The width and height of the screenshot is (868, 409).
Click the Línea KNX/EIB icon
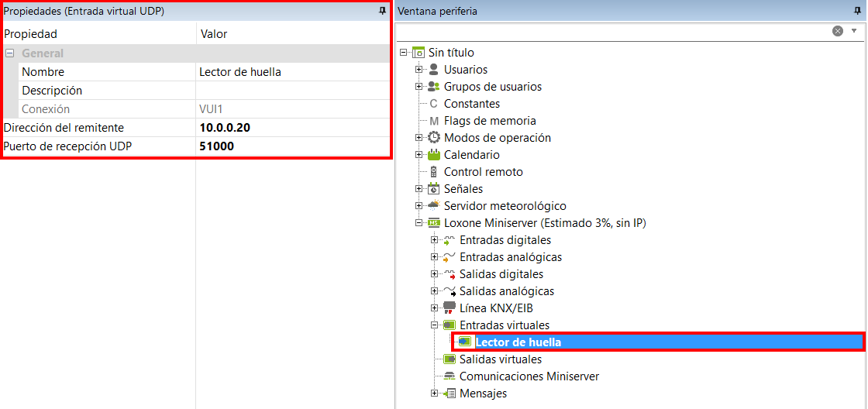[x=449, y=308]
